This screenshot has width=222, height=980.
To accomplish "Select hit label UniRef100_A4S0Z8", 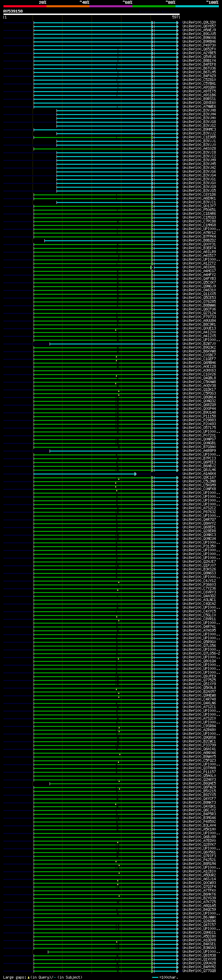I will 199,149.
